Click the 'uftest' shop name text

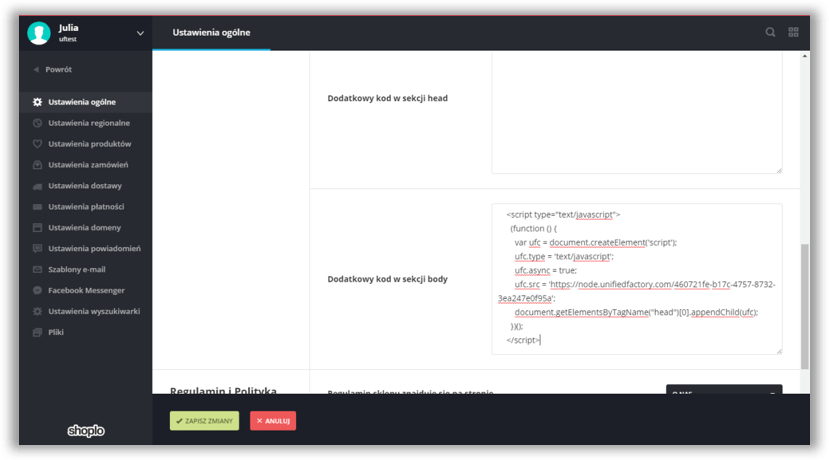(x=68, y=39)
